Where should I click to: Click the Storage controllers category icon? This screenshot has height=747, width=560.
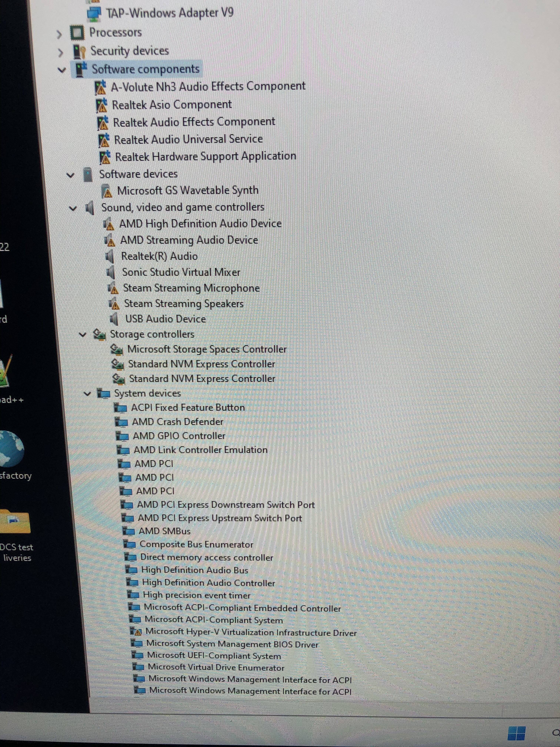100,335
